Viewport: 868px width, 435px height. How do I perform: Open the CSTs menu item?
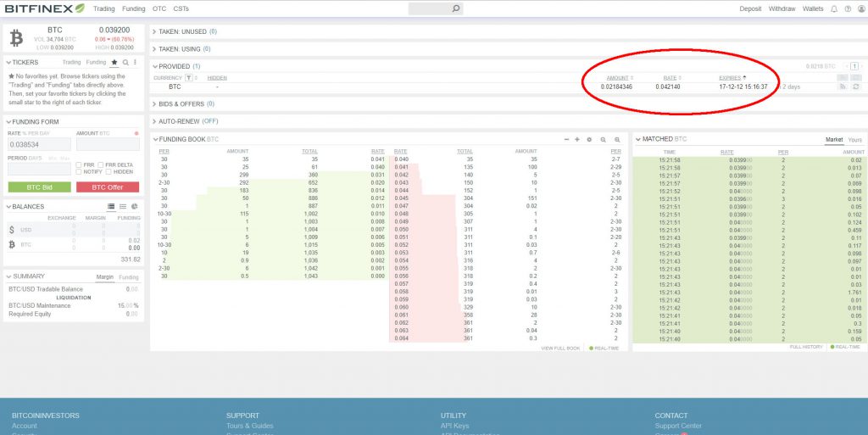click(181, 8)
